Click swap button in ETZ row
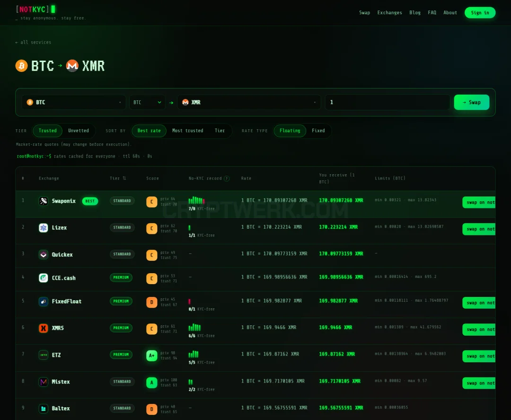This screenshot has height=420, width=511. click(479, 357)
